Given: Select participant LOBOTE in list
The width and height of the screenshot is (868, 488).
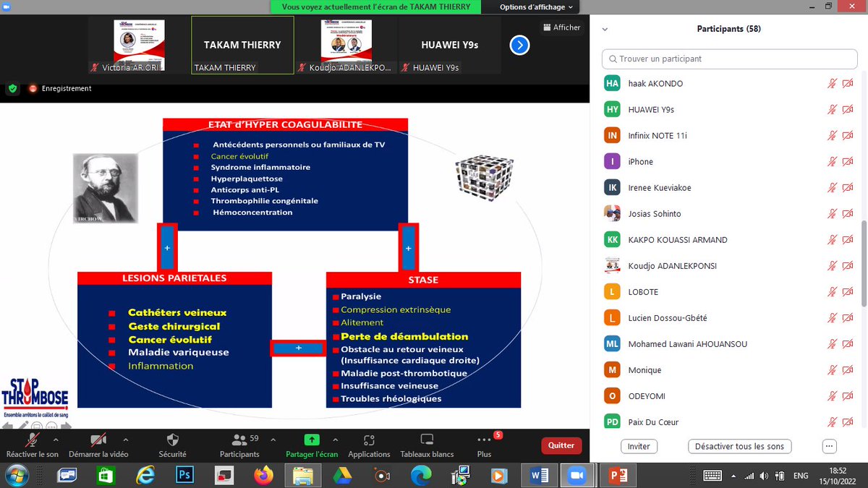Looking at the screenshot, I should coord(730,292).
